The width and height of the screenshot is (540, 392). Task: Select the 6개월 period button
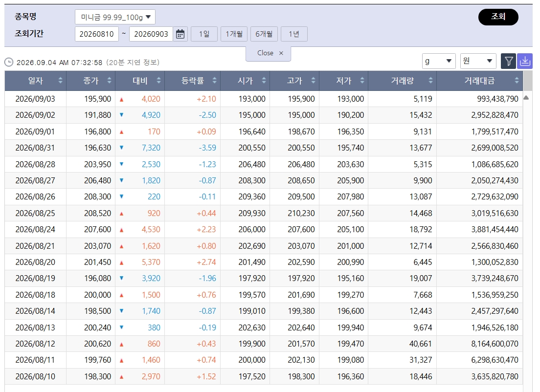[264, 34]
